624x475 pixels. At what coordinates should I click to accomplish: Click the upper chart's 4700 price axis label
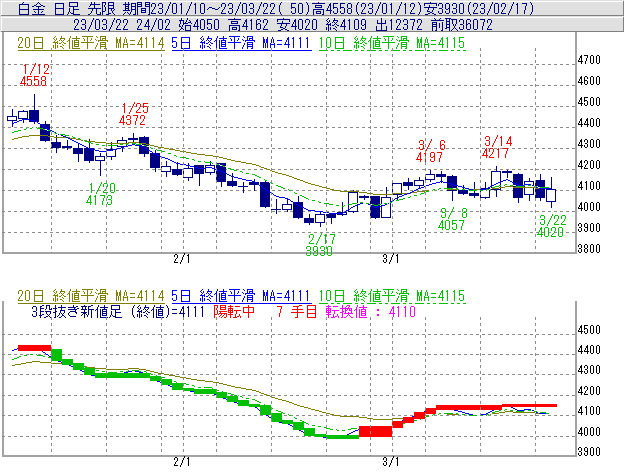pyautogui.click(x=589, y=60)
